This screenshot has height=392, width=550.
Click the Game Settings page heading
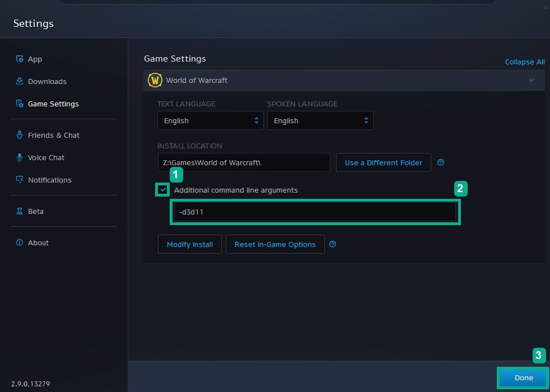(x=175, y=59)
